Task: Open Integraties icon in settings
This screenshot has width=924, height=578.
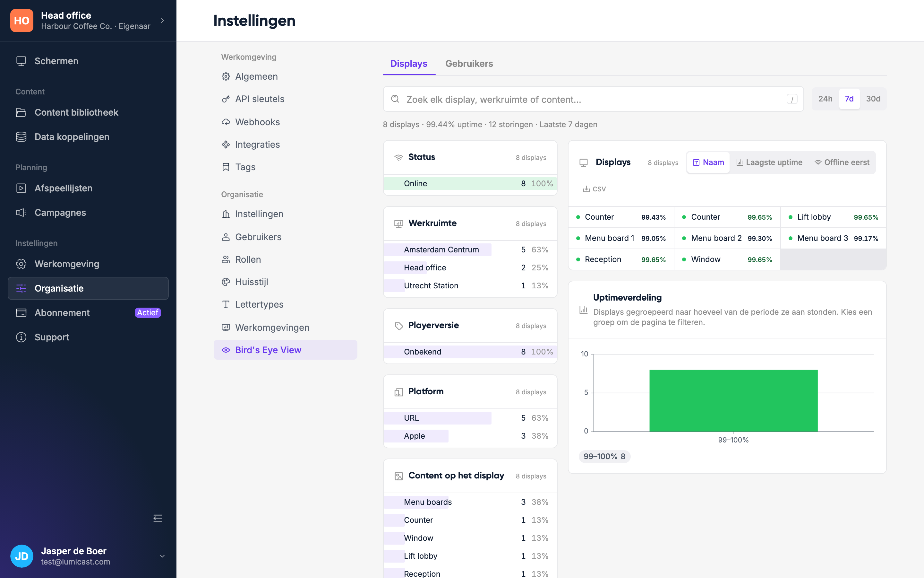Action: click(226, 144)
